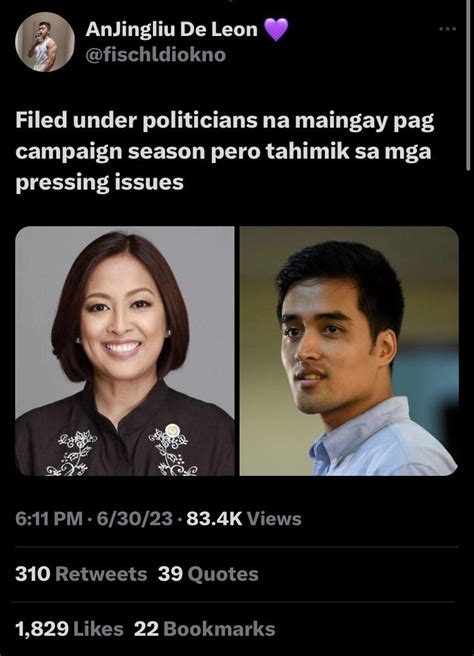The width and height of the screenshot is (474, 656).
Task: Click the 6/30/23 date
Action: click(135, 519)
